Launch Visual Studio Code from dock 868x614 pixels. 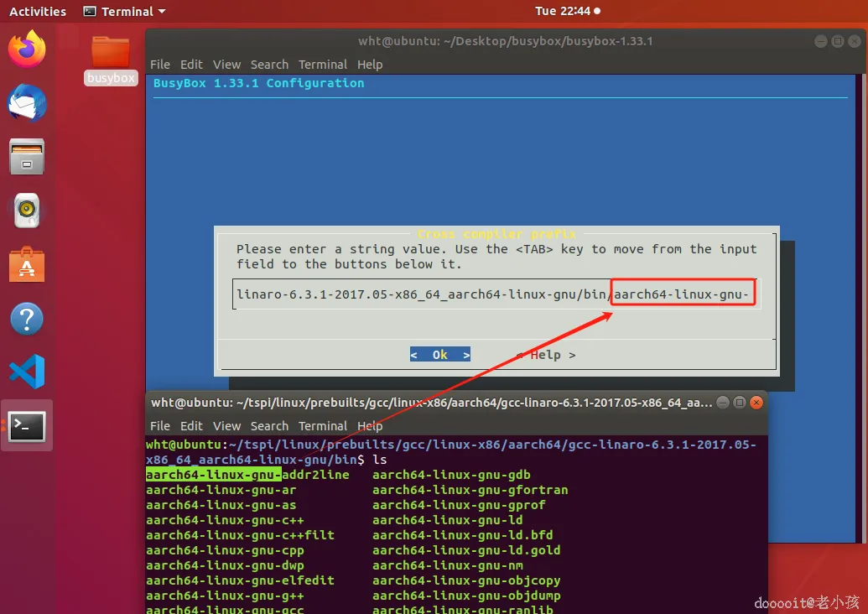tap(27, 372)
